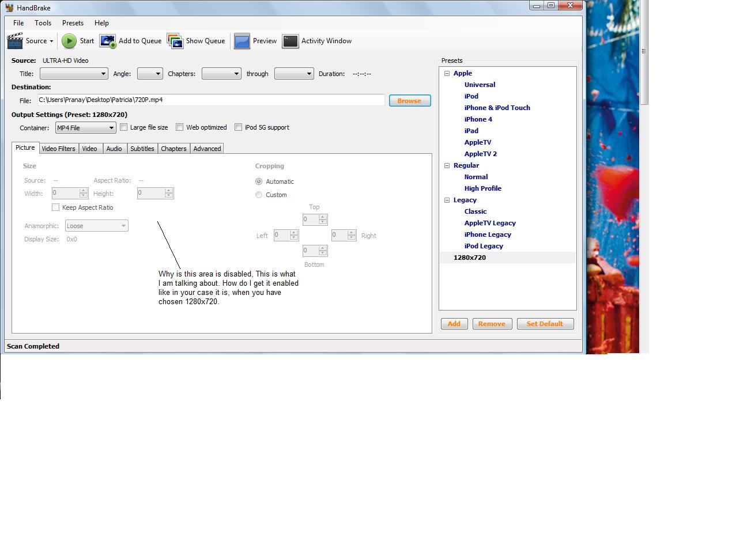This screenshot has width=747, height=560.
Task: Toggle Keep Aspect Ratio checkbox
Action: (x=55, y=207)
